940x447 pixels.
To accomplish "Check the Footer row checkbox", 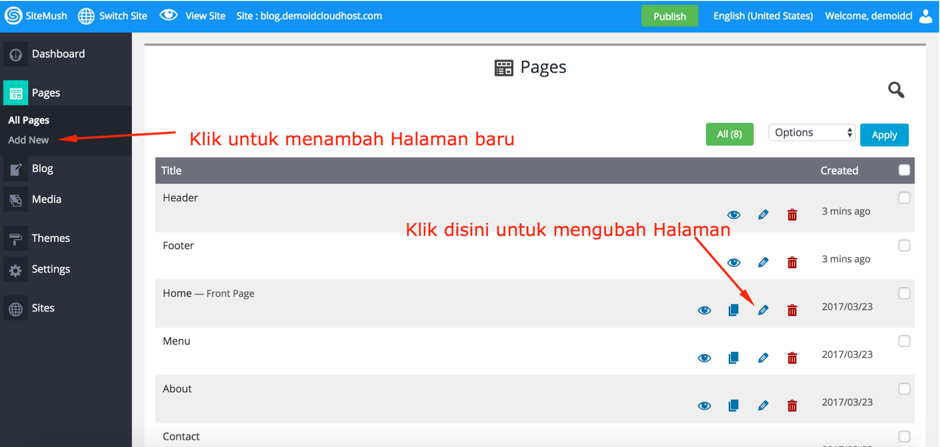I will [904, 246].
